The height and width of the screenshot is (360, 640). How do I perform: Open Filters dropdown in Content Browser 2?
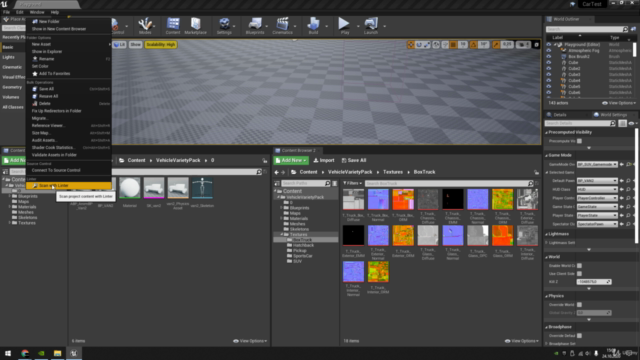tap(353, 184)
